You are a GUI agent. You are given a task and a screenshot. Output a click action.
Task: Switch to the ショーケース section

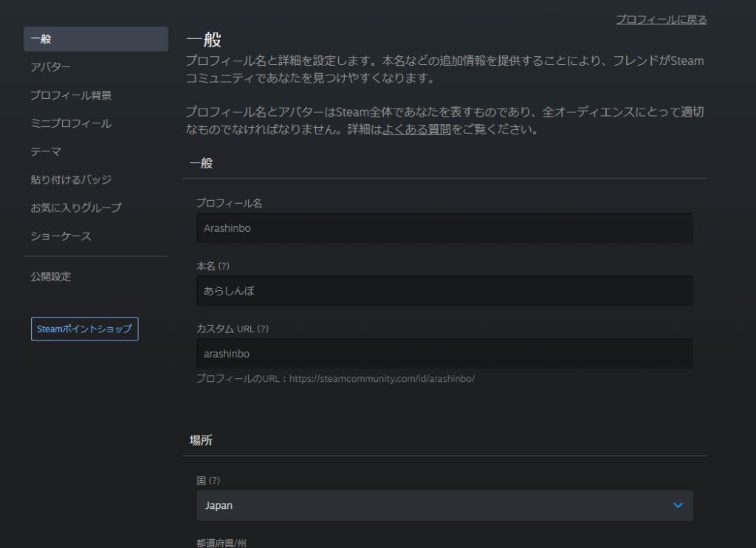click(61, 236)
